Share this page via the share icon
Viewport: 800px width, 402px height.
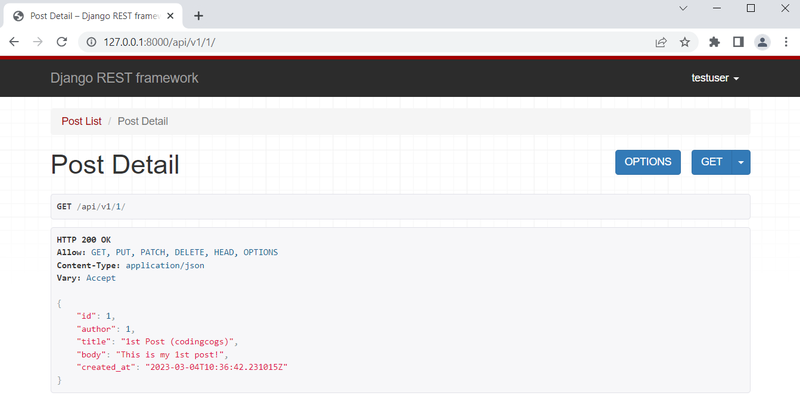(661, 42)
